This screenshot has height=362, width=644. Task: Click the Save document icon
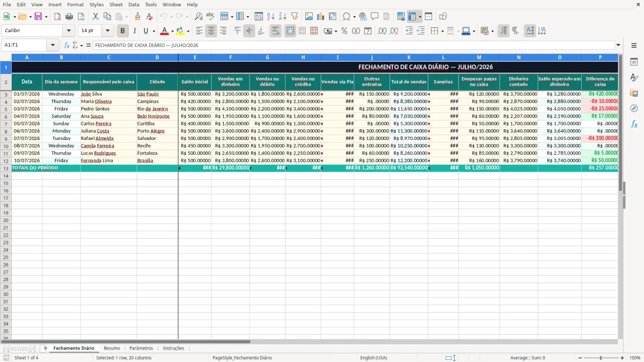[38, 17]
